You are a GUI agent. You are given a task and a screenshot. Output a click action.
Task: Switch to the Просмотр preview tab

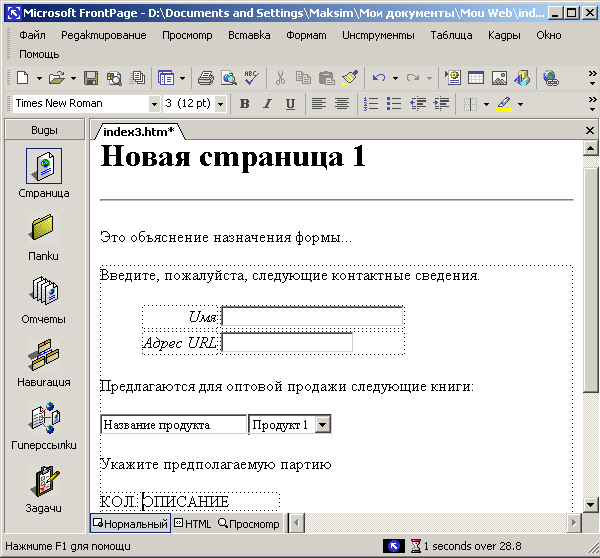click(248, 524)
